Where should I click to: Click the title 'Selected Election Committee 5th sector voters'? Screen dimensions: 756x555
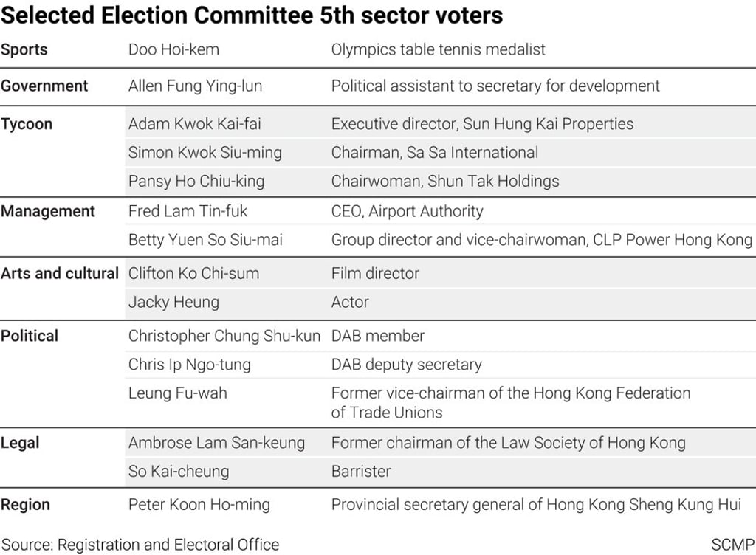(252, 15)
